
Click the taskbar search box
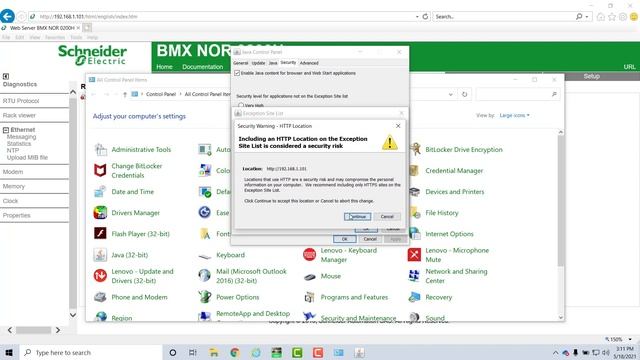(x=91, y=352)
